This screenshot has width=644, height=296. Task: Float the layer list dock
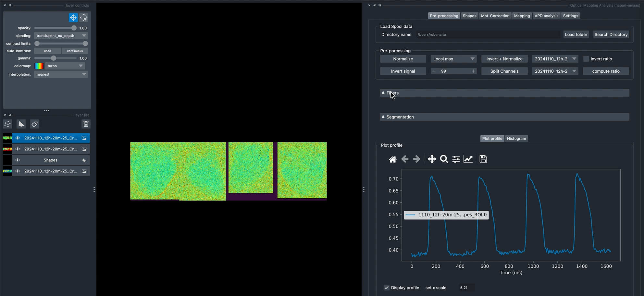(10, 115)
